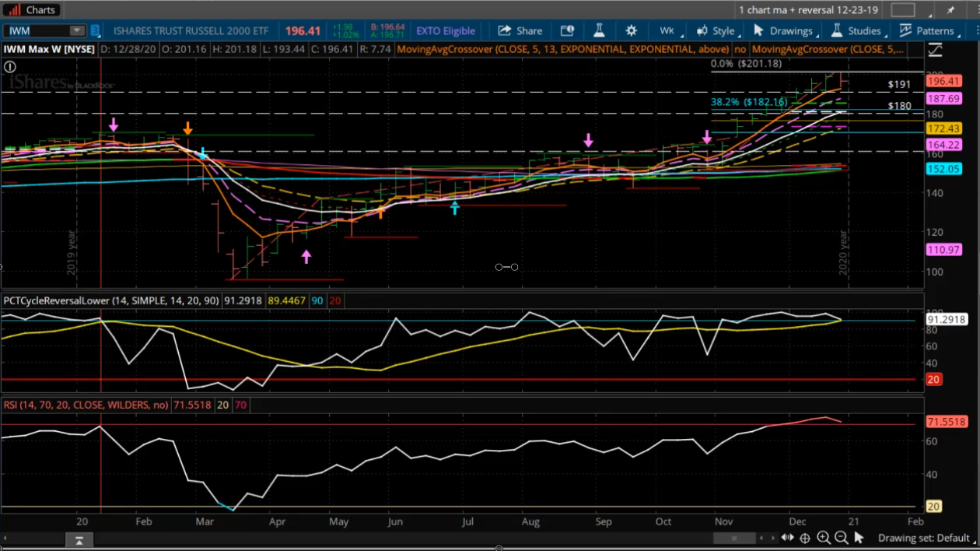Image resolution: width=980 pixels, height=551 pixels.
Task: Open the Studies menu
Action: [858, 30]
